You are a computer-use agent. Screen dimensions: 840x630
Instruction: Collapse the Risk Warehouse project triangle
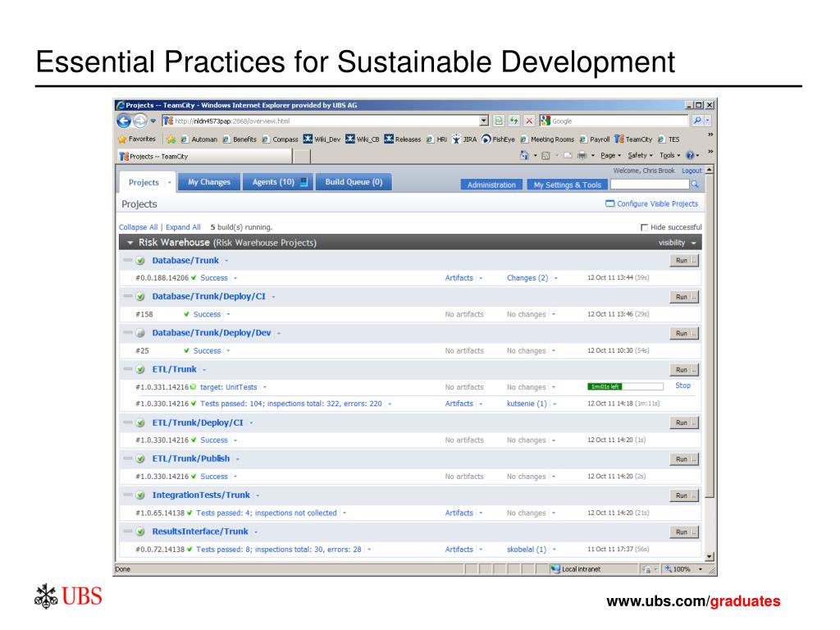coord(130,243)
